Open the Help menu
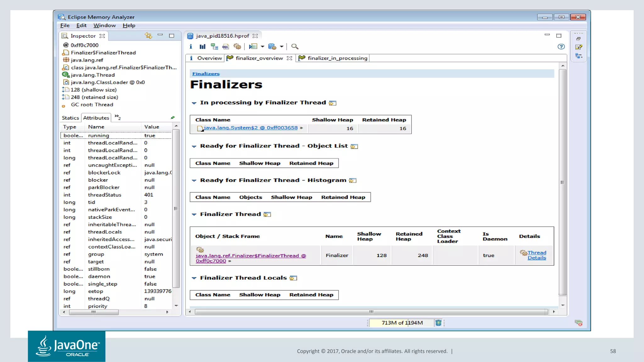 [x=129, y=25]
